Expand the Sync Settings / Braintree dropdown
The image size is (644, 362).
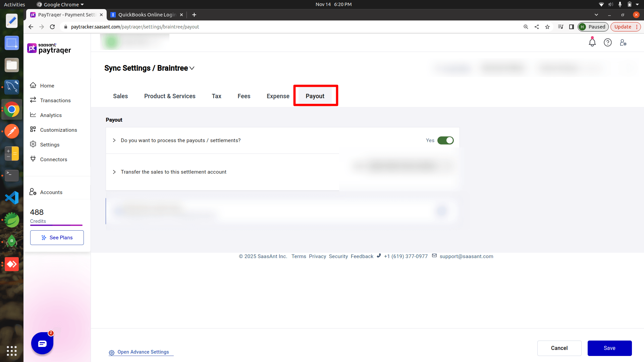pos(192,68)
